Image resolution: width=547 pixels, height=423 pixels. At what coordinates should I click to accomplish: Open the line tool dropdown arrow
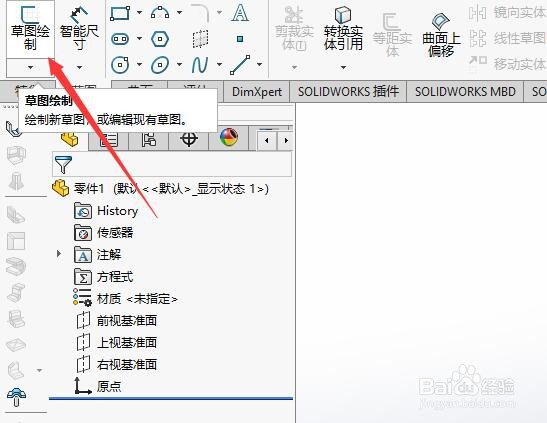259,64
